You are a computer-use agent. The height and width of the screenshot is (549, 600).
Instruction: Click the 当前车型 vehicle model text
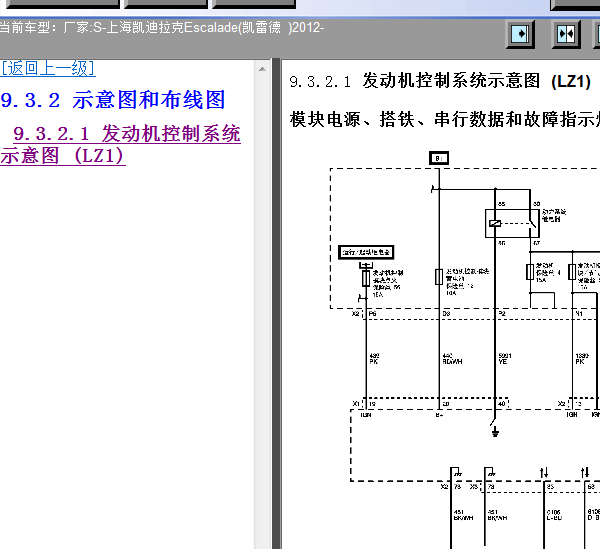[162, 28]
